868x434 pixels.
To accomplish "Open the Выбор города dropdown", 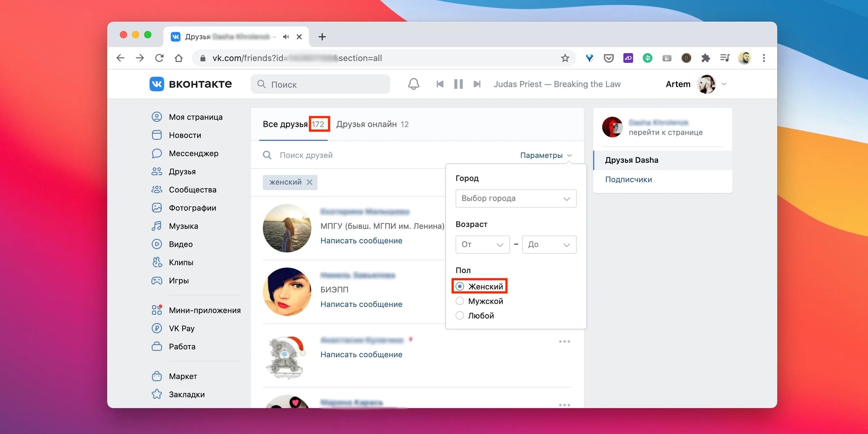I will pyautogui.click(x=516, y=198).
